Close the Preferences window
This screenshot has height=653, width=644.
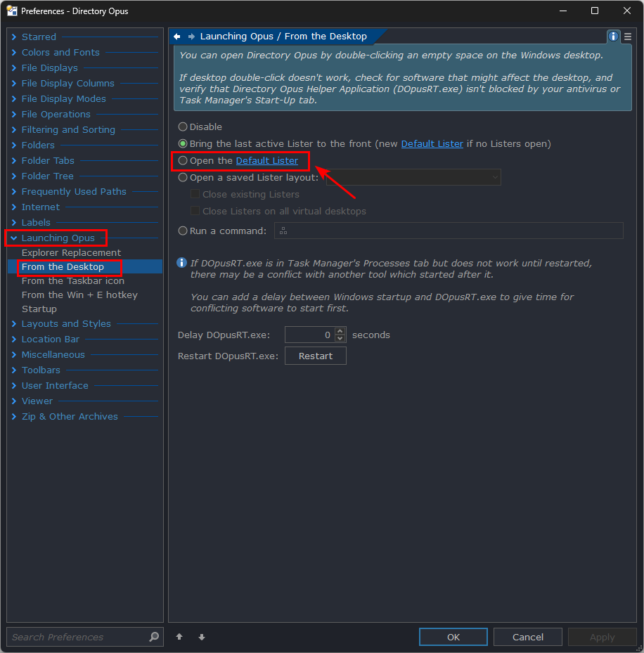click(x=627, y=11)
